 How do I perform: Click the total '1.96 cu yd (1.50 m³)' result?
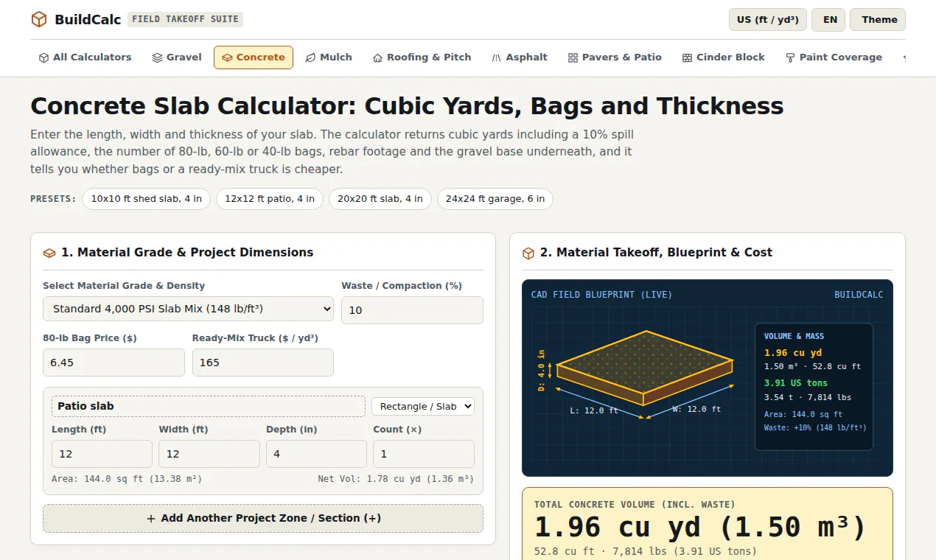[x=700, y=528]
